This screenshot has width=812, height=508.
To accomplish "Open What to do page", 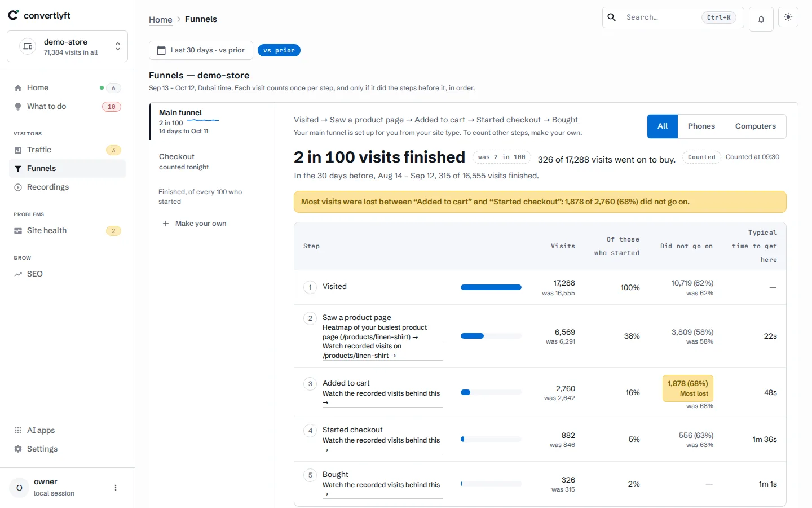I will click(x=67, y=106).
